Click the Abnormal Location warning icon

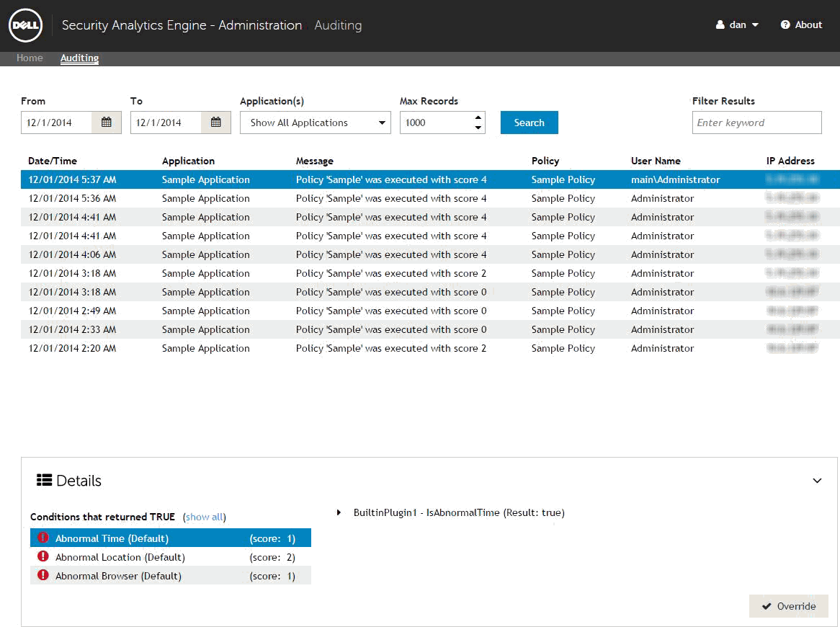(x=43, y=557)
